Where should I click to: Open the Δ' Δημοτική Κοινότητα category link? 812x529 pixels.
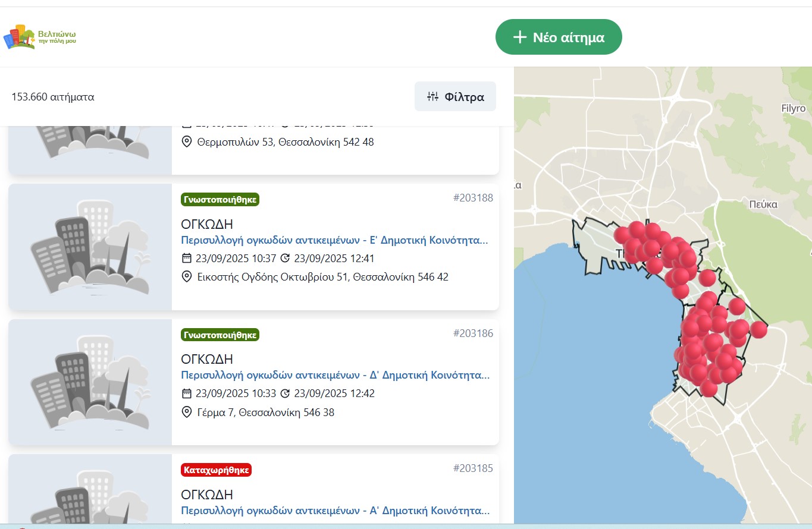[335, 376]
